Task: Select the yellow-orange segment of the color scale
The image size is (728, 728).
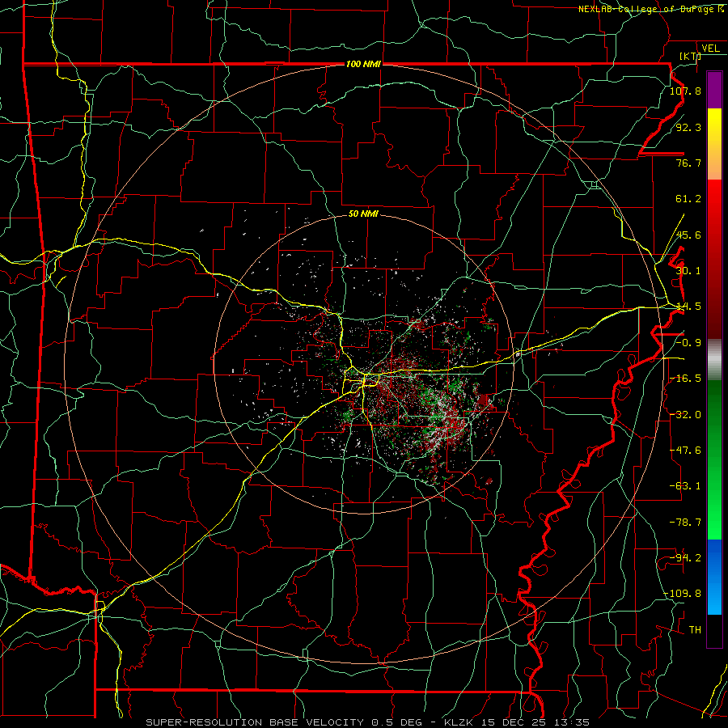Action: pyautogui.click(x=714, y=144)
